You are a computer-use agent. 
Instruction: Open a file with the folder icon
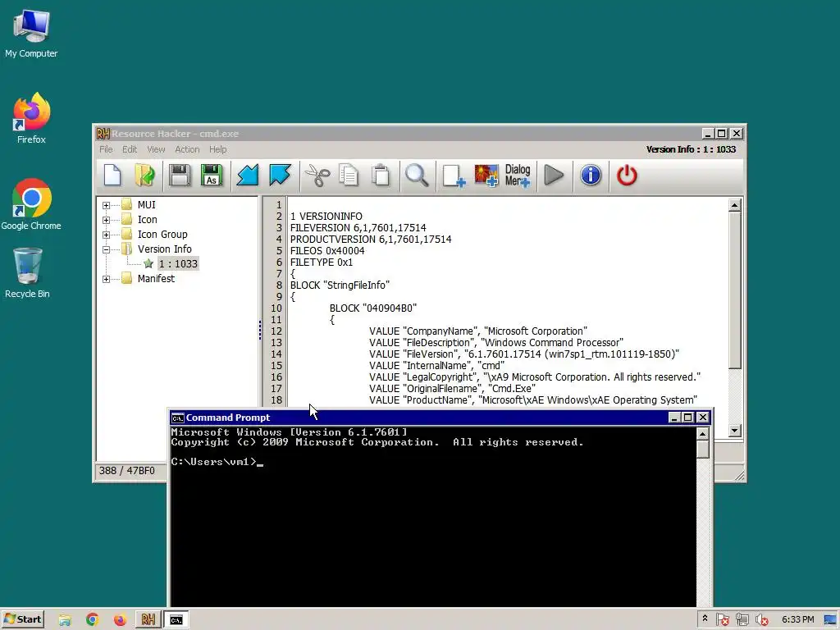click(144, 176)
